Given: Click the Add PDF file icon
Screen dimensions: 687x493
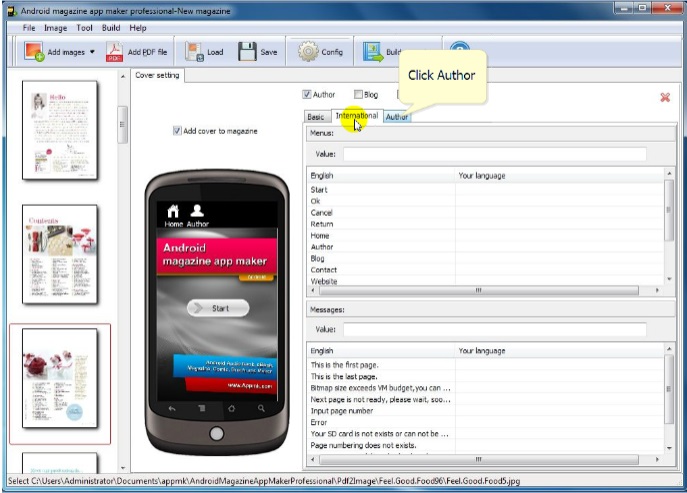Looking at the screenshot, I should pyautogui.click(x=114, y=52).
